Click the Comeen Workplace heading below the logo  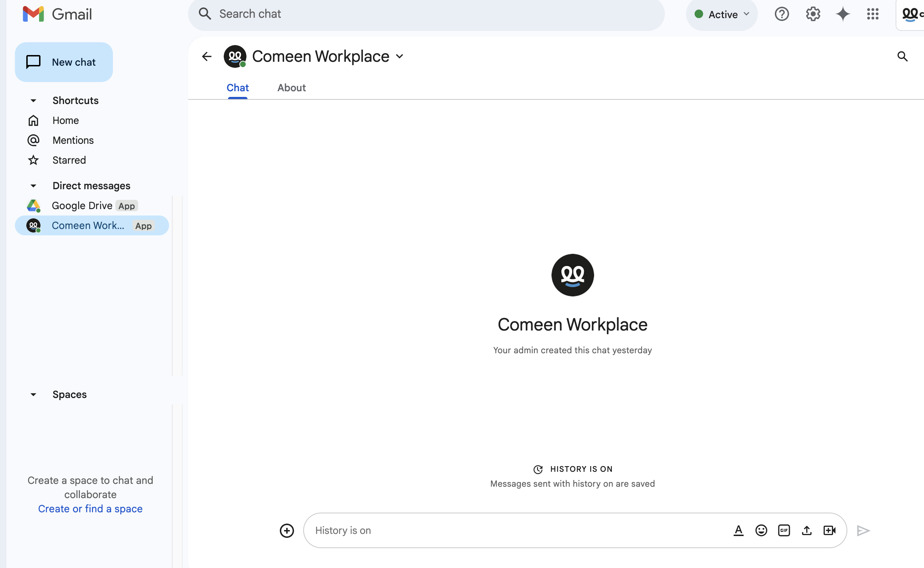[572, 324]
